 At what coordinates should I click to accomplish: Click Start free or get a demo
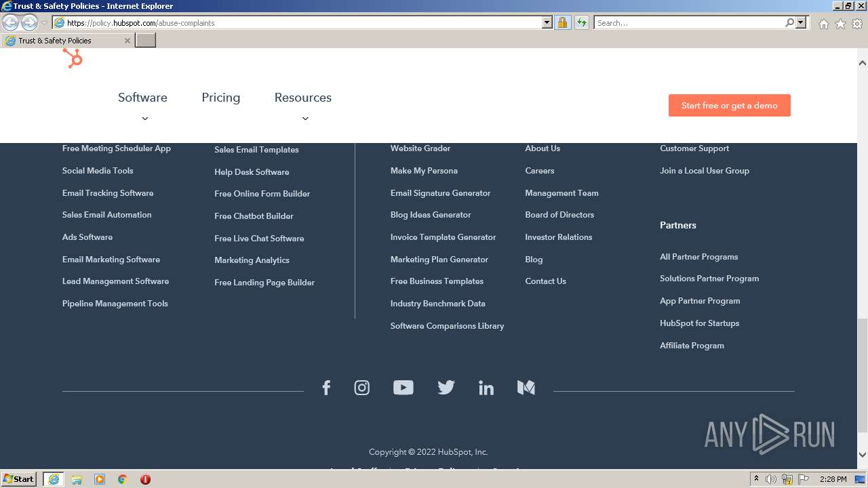(x=730, y=105)
